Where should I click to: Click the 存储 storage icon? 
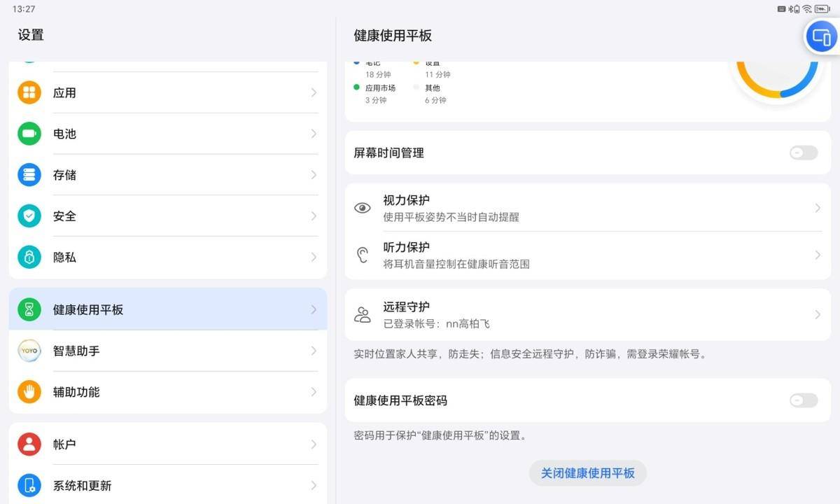click(29, 174)
